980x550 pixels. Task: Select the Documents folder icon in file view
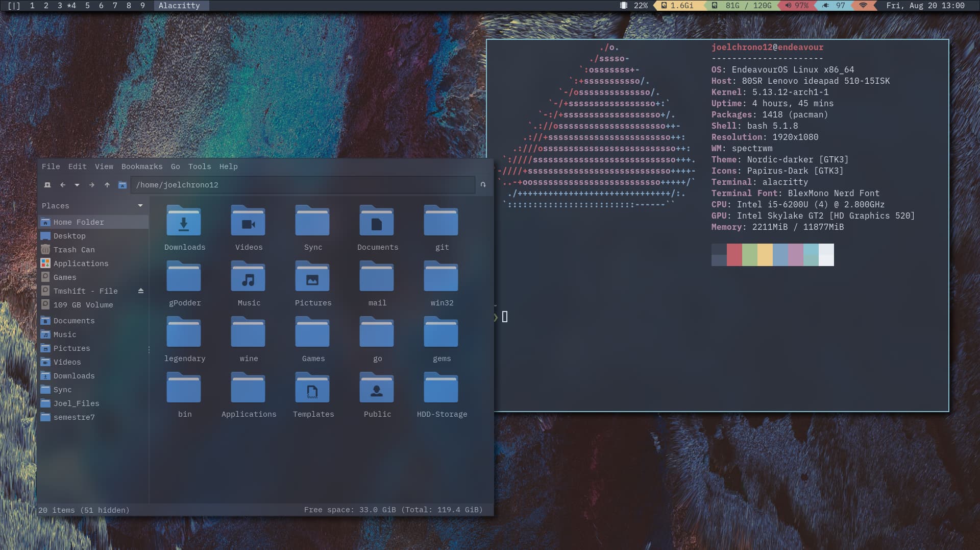377,221
